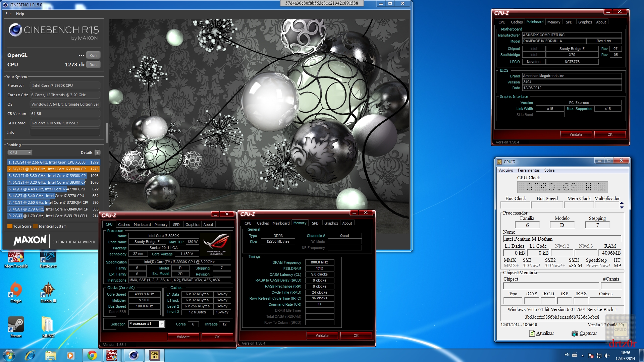Select the MUSIC folder on desktop
The height and width of the screenshot is (362, 644).
pyautogui.click(x=48, y=327)
